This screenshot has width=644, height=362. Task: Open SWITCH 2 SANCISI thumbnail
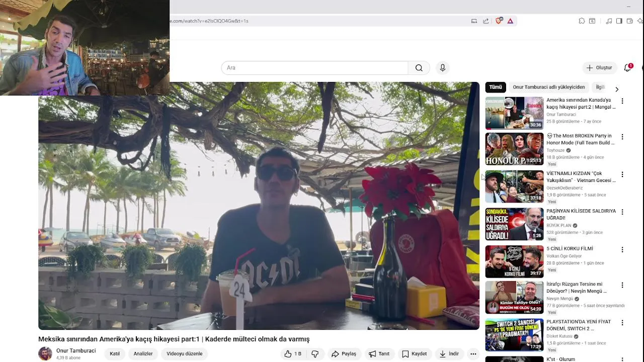514,335
